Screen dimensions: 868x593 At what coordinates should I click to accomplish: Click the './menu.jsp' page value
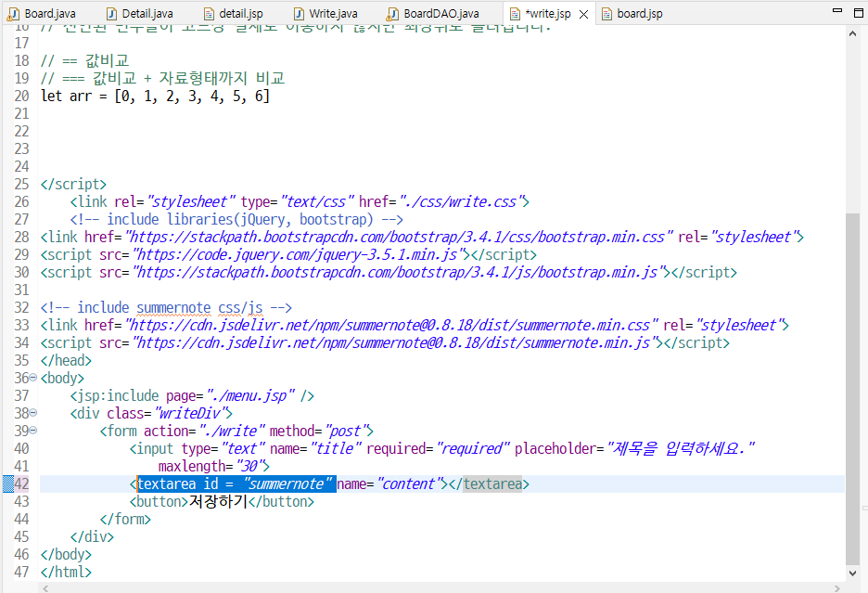[x=250, y=395]
